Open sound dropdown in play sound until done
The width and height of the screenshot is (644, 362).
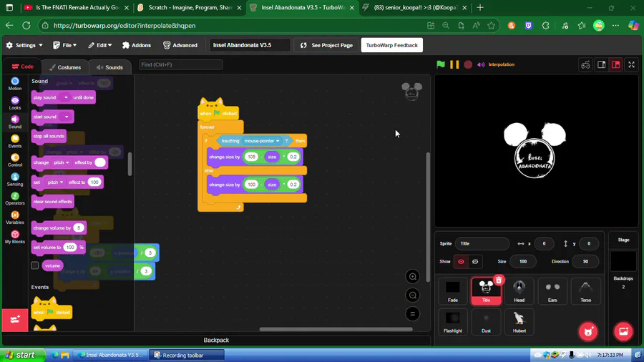click(x=66, y=97)
